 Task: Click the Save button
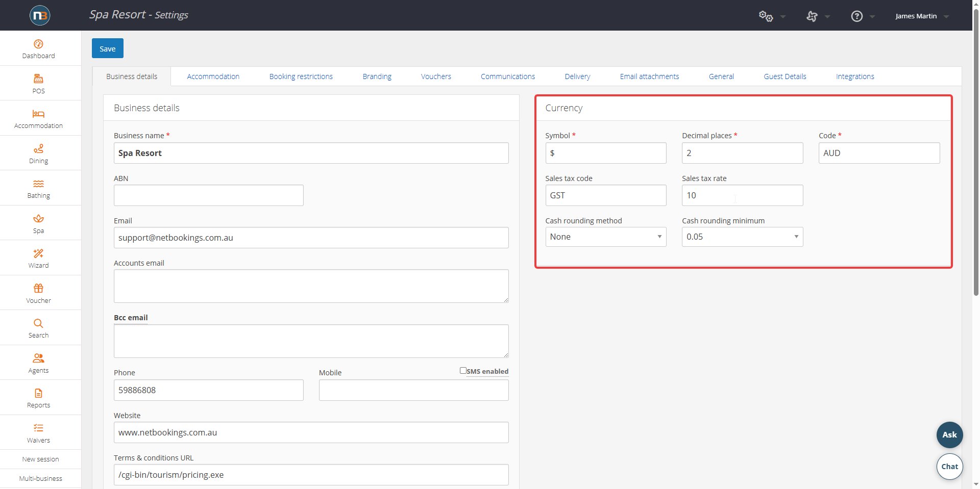[108, 48]
